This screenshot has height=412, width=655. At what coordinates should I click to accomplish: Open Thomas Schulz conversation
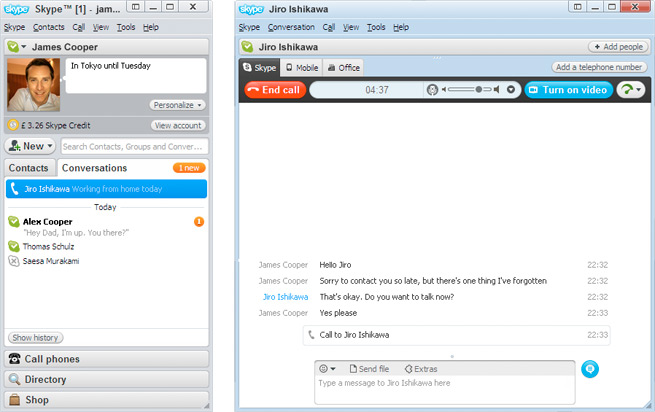click(107, 247)
